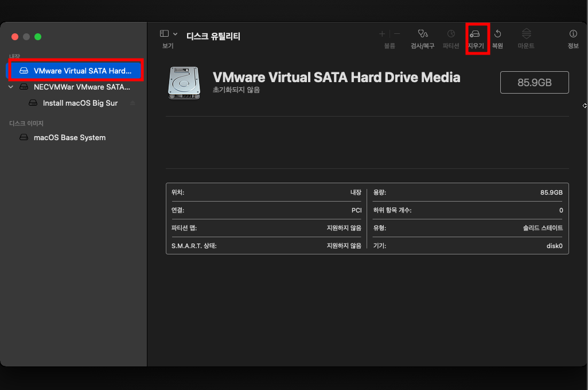588x390 pixels.
Task: Click the disk0 device value
Action: (x=554, y=246)
